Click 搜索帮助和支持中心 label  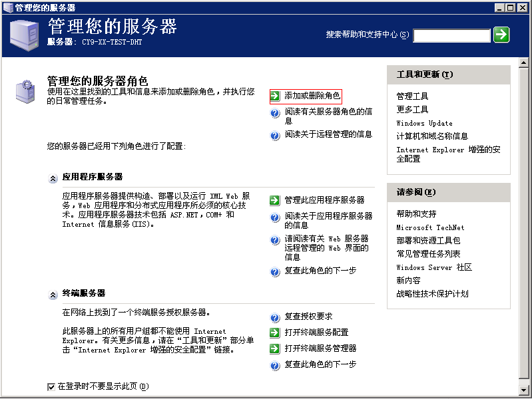point(368,35)
